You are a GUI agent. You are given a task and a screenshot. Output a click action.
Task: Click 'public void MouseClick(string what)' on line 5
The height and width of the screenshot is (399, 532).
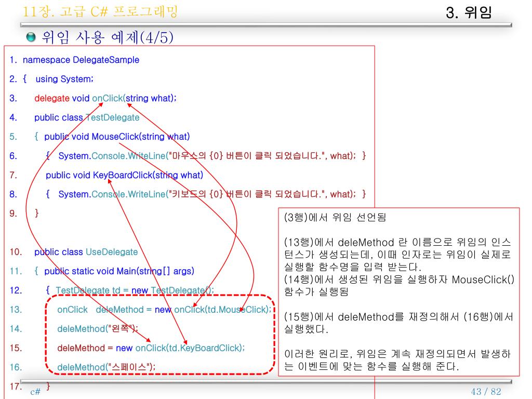click(x=117, y=137)
